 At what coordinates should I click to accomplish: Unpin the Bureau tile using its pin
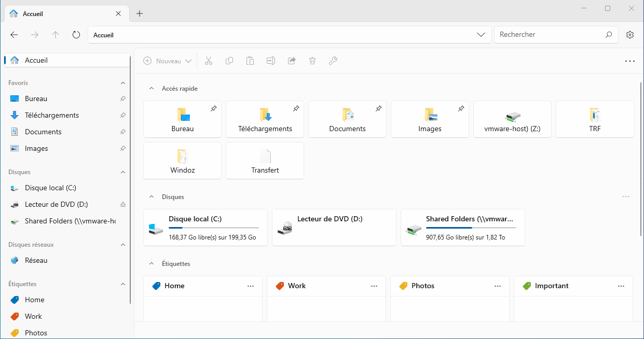[x=213, y=109]
